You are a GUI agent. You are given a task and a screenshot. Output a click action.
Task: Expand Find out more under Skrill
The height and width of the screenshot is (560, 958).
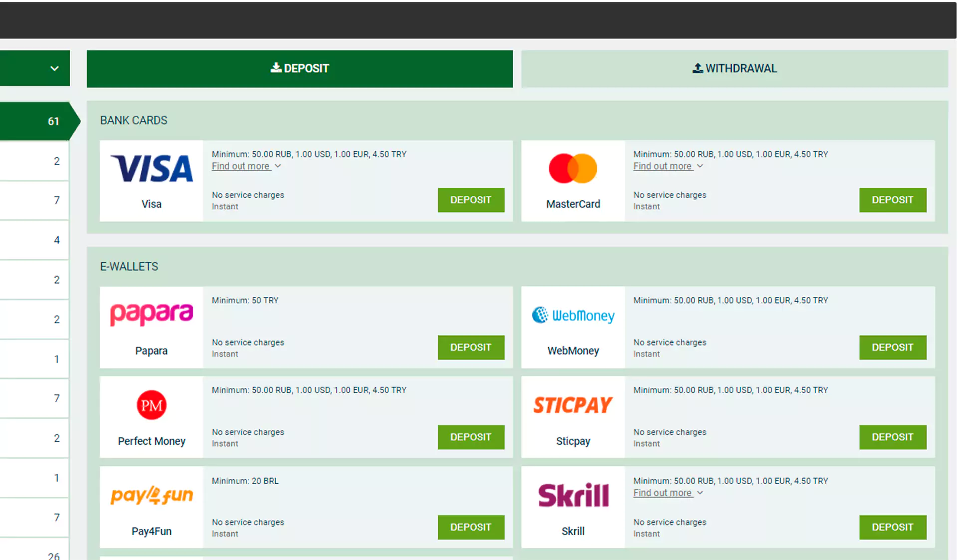668,493
